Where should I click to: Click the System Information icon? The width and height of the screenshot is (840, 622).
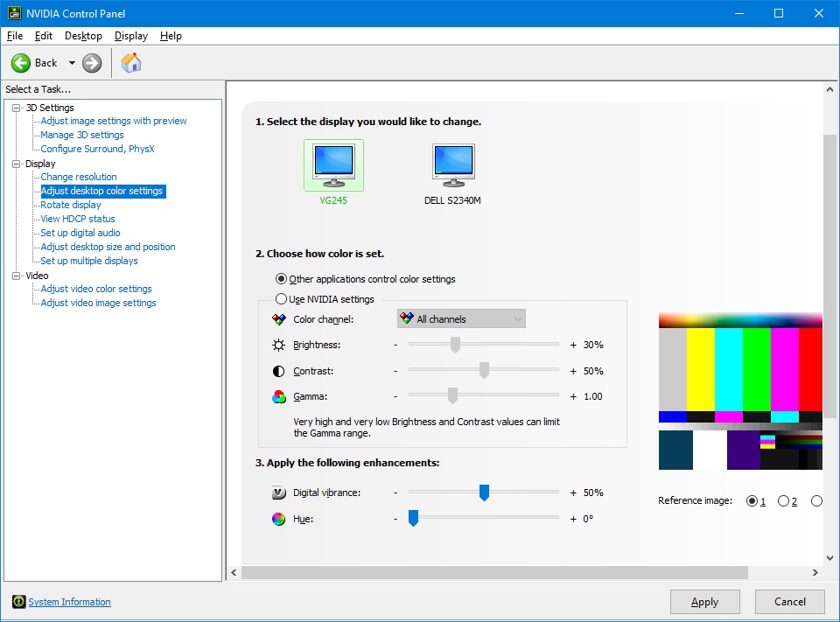point(18,602)
